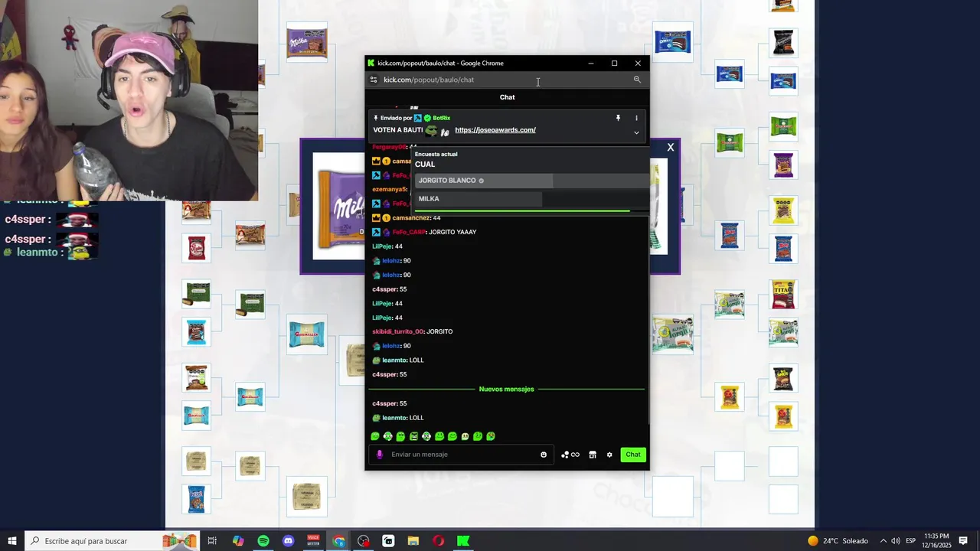Click the Milka alfajor thumbnail atop left bracket
Image resolution: width=980 pixels, height=551 pixels.
pos(307,42)
